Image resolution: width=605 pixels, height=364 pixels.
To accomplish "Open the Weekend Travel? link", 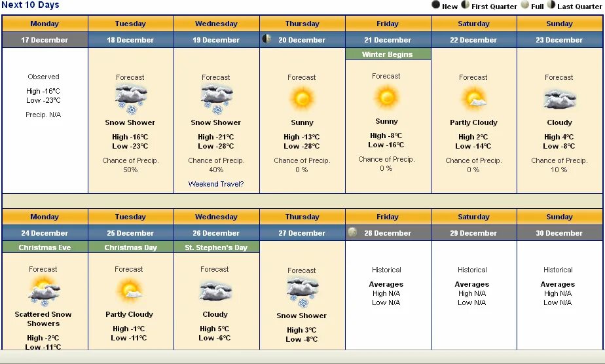I will tap(216, 184).
